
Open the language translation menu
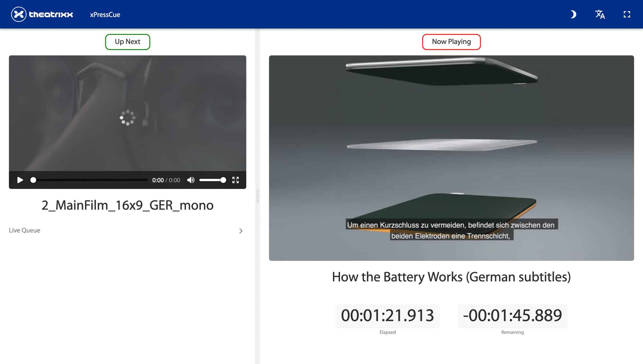[600, 14]
